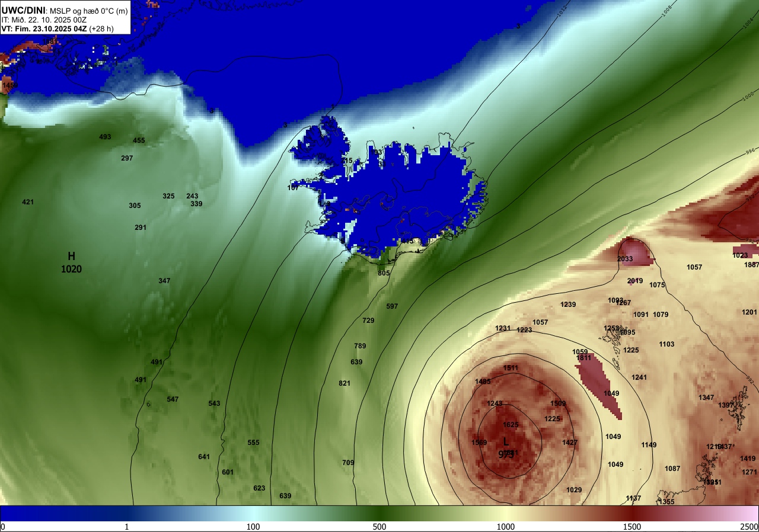Click the height value 1355

point(666,502)
